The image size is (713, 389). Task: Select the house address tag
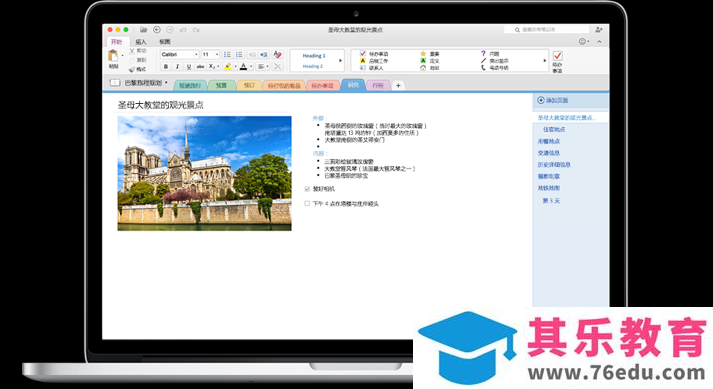point(423,68)
